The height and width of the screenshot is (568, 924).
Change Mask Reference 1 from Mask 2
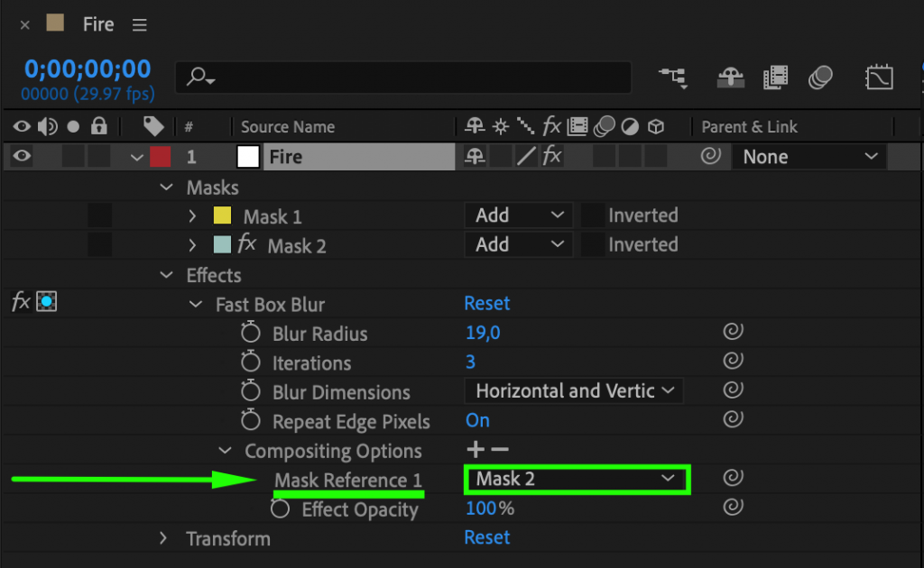[x=576, y=479]
